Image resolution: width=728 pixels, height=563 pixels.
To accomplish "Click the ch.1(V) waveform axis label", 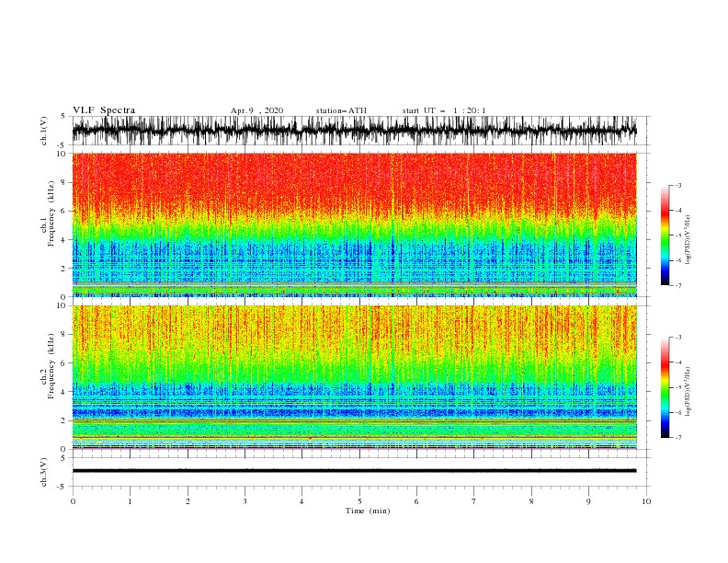I will tap(44, 131).
